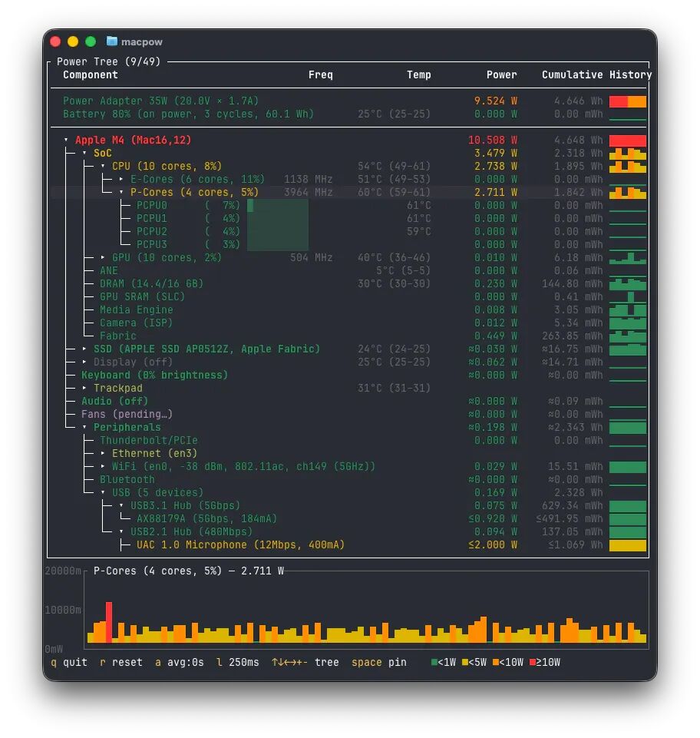
Task: Select the Battery 80% row
Action: (x=348, y=114)
